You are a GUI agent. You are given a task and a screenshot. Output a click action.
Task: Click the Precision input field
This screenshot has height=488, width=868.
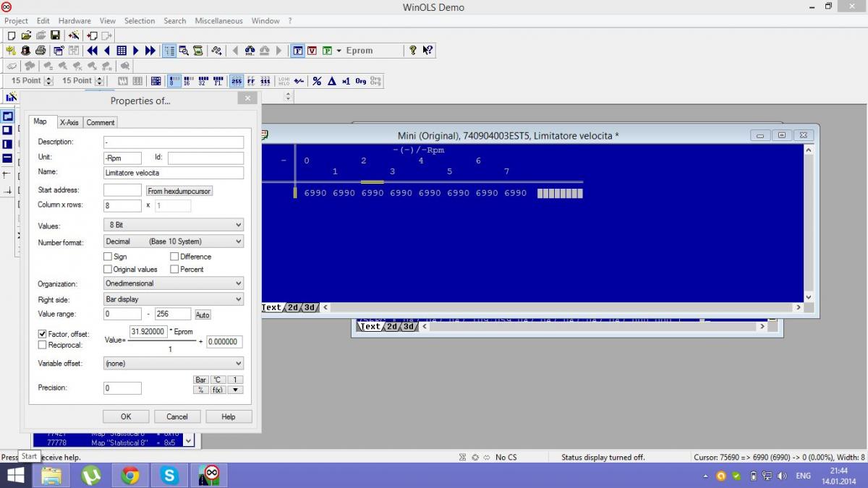point(122,388)
